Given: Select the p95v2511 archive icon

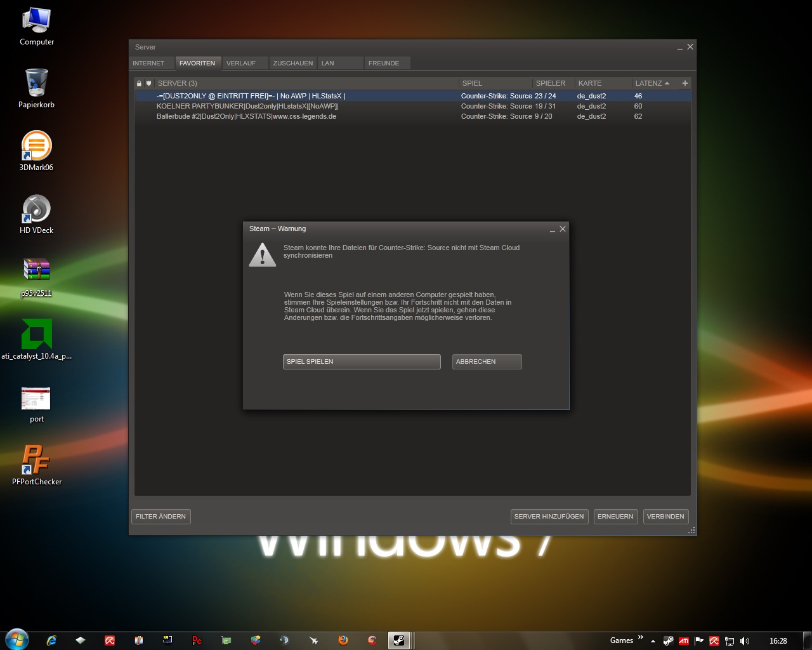Looking at the screenshot, I should pos(36,277).
